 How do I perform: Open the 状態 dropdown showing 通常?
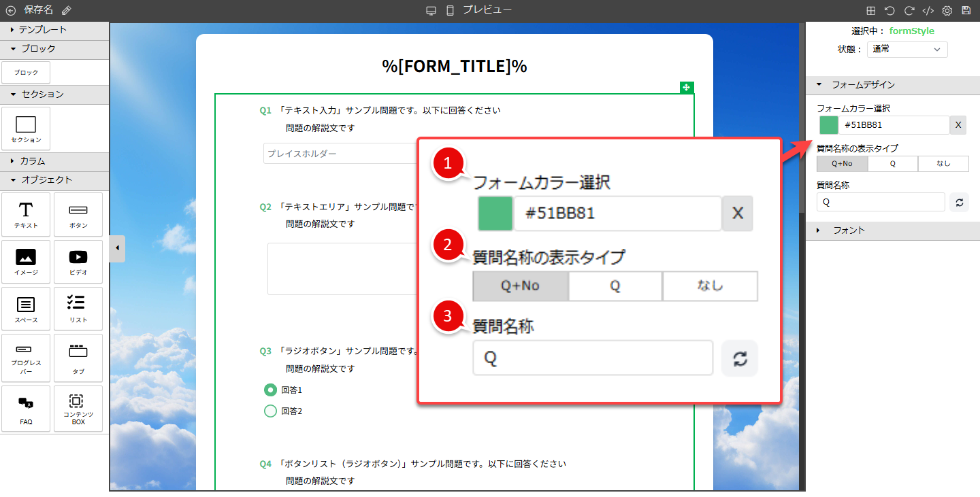click(x=906, y=49)
